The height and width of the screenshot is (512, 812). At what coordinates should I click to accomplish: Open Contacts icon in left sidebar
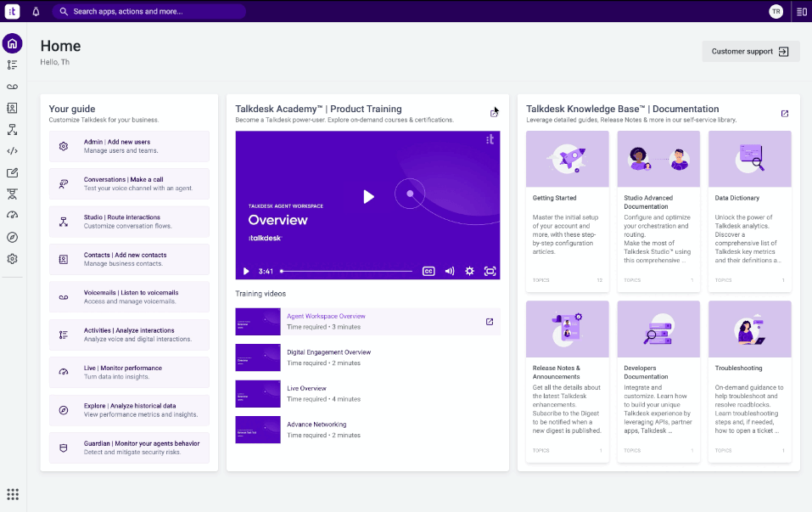point(13,108)
